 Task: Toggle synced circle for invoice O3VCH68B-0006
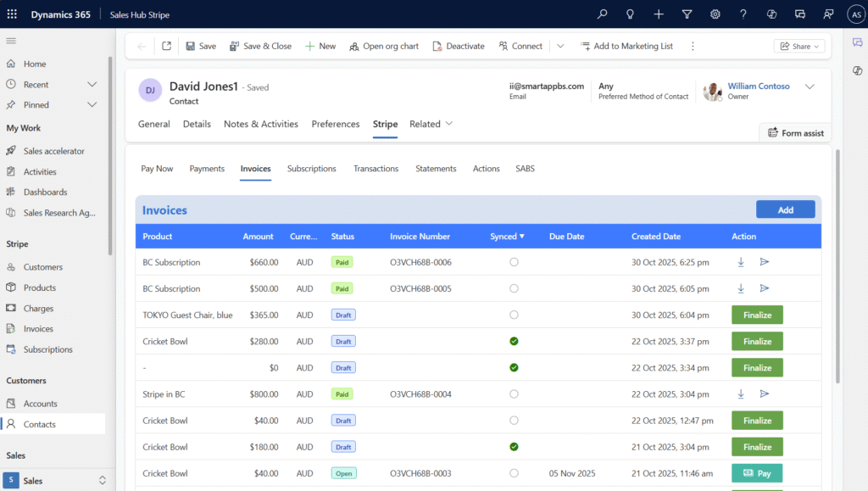(514, 262)
